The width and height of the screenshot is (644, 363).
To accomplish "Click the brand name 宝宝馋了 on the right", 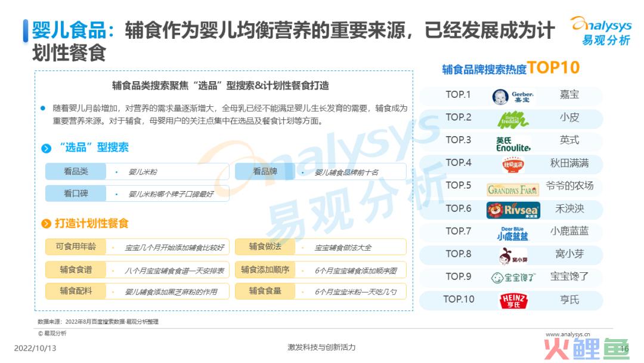I will 569,276.
